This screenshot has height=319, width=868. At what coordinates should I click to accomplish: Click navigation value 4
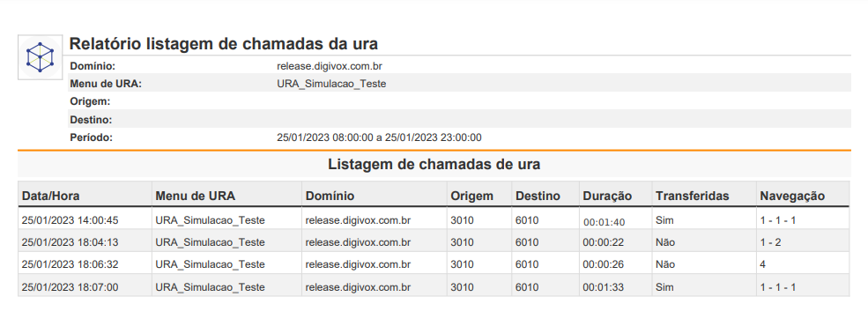click(x=763, y=264)
